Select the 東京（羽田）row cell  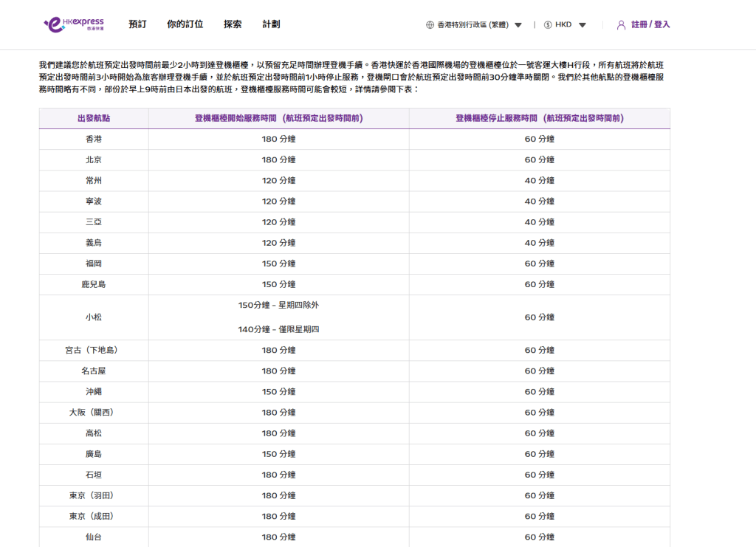click(x=94, y=495)
